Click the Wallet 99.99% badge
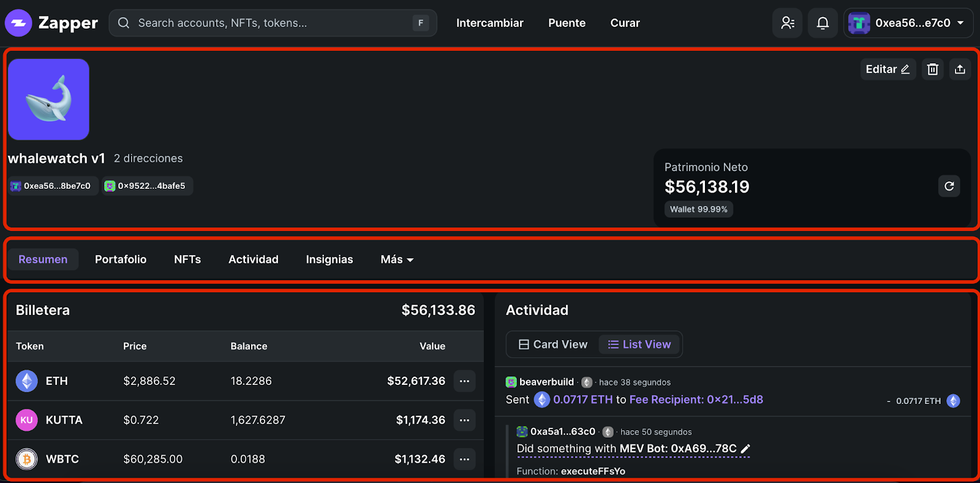980x483 pixels. (699, 209)
